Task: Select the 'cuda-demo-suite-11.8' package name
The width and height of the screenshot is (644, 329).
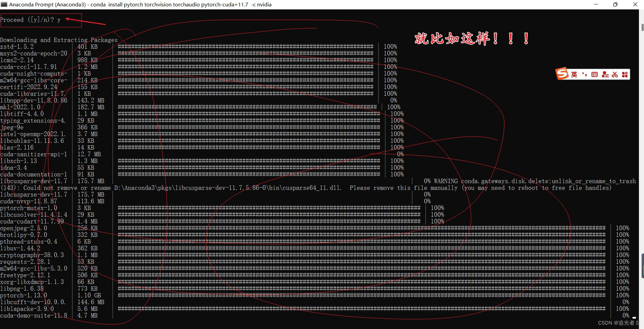Action: (34, 316)
